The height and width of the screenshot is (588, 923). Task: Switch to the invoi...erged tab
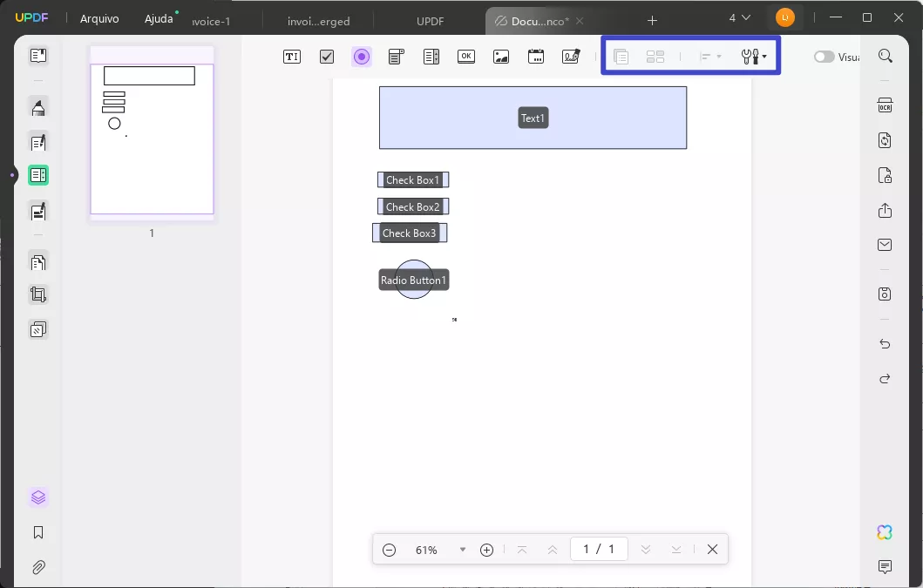pyautogui.click(x=318, y=20)
